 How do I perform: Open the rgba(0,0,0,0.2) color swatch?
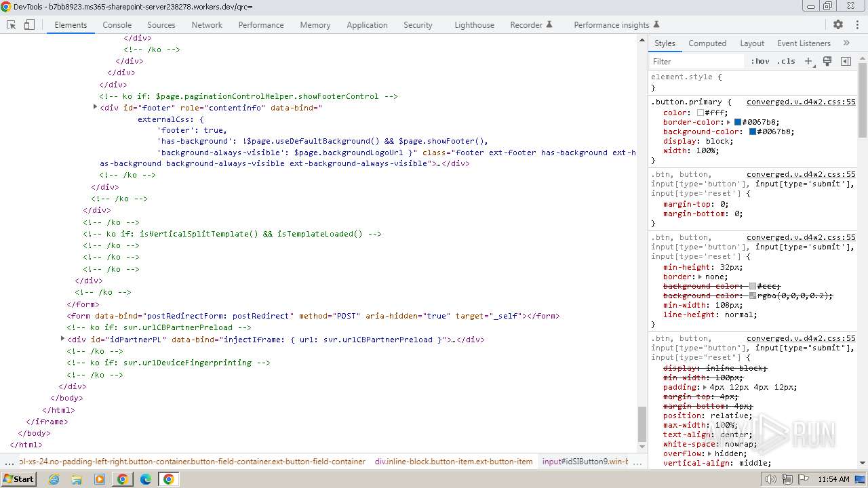pos(752,296)
